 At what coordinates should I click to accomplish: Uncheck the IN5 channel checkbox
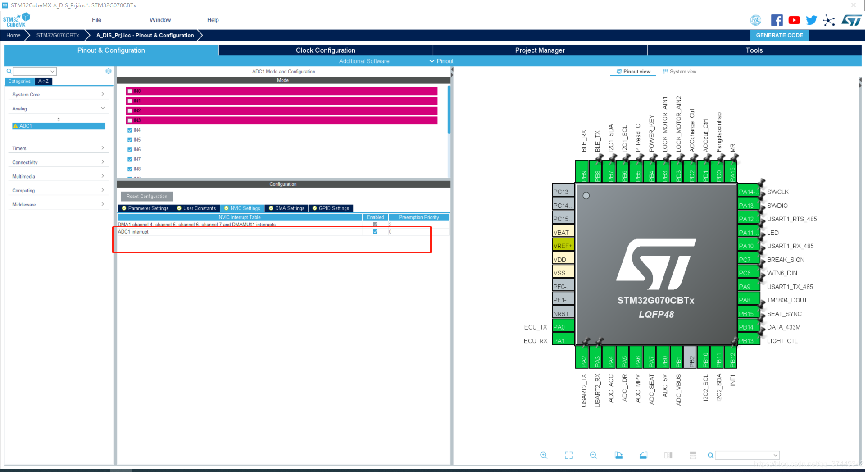coord(130,140)
